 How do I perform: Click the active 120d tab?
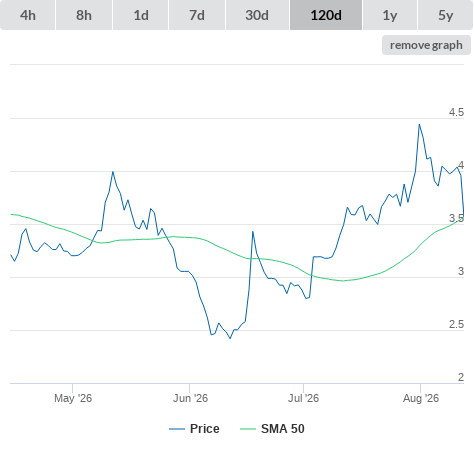pos(326,15)
